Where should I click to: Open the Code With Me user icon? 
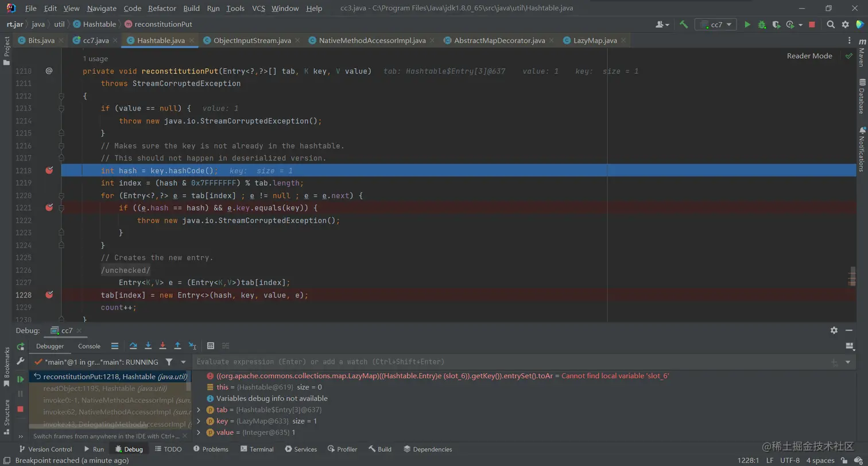[x=661, y=25]
